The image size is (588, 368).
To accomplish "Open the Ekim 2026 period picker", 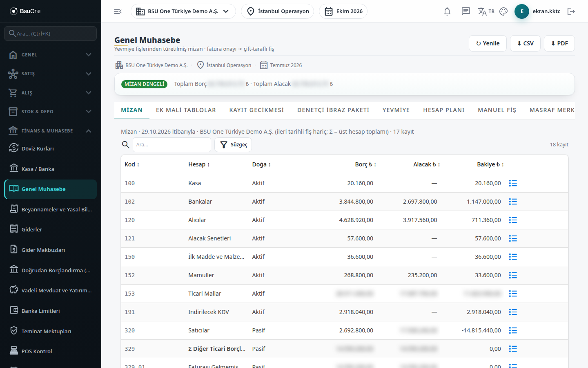I will coord(343,11).
